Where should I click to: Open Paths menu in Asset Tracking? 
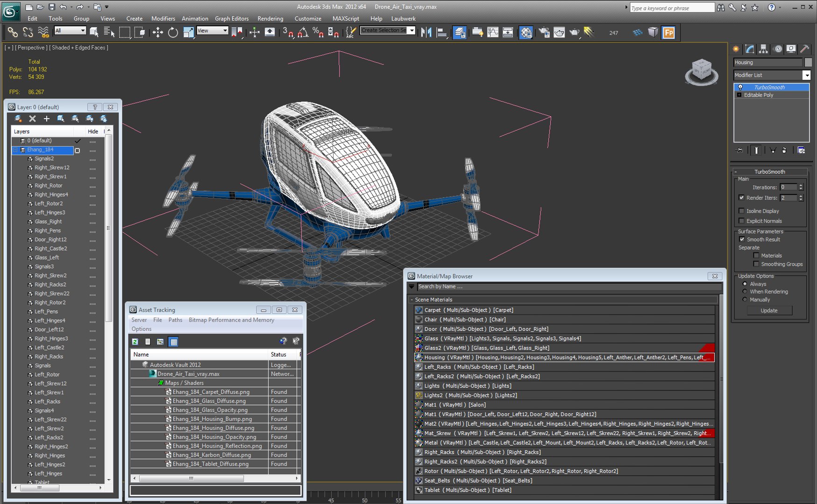175,320
